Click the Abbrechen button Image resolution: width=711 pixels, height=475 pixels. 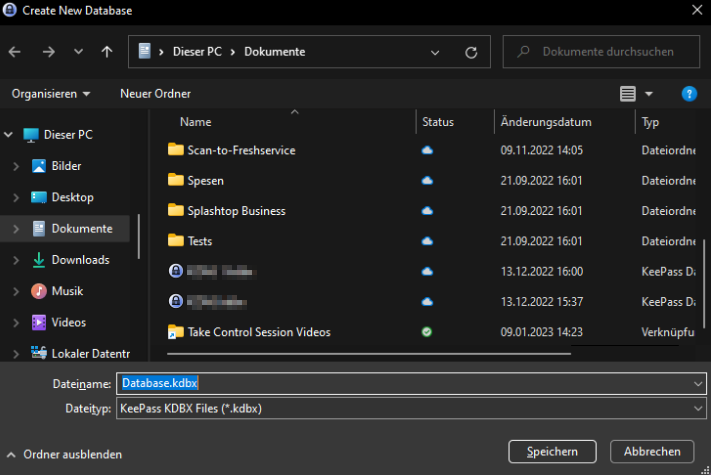tap(652, 451)
